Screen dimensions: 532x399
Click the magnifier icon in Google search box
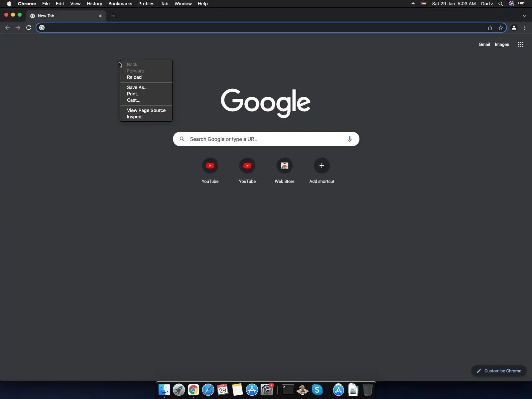click(x=182, y=139)
